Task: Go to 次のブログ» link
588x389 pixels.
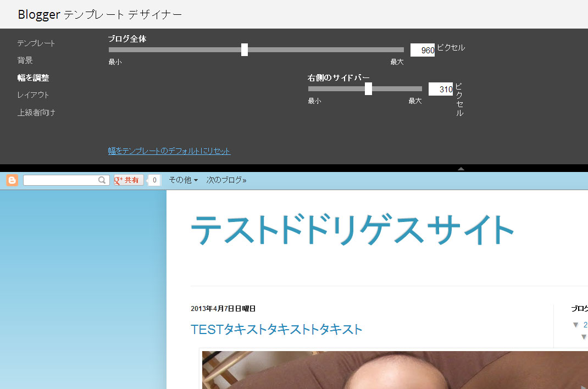Action: [226, 180]
